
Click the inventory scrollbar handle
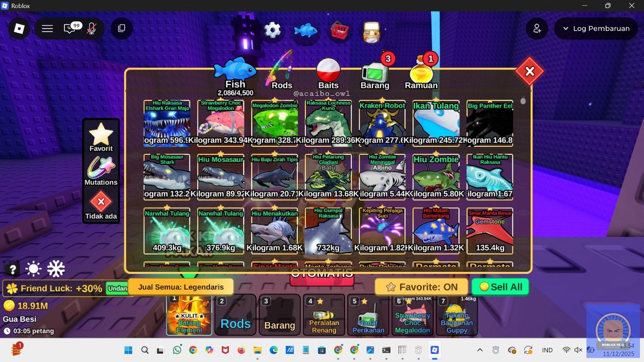[x=523, y=101]
